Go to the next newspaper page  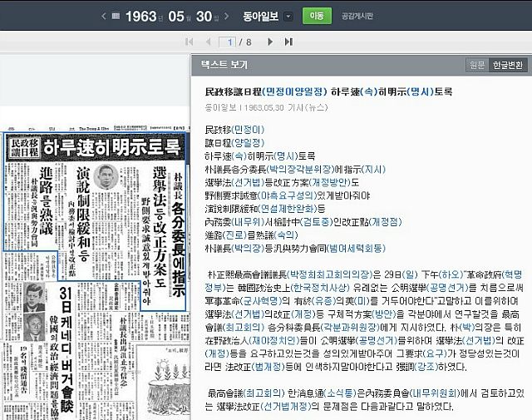(270, 42)
